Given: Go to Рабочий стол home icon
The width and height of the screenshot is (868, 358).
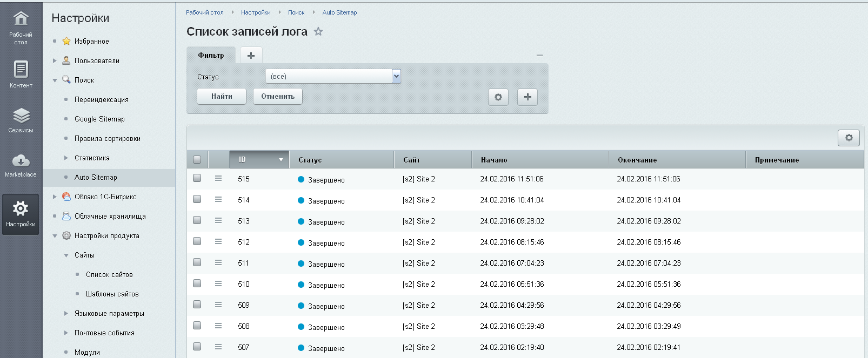Looking at the screenshot, I should pyautogui.click(x=21, y=28).
